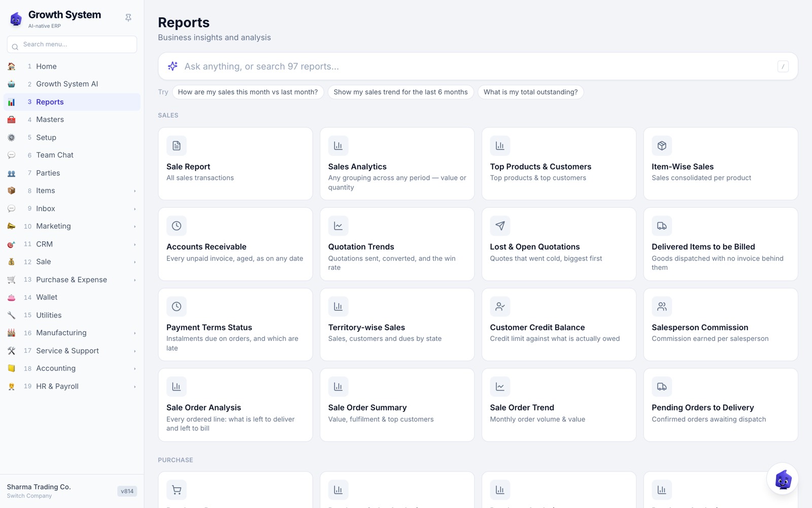Expand the Items submenu arrow

coord(134,191)
